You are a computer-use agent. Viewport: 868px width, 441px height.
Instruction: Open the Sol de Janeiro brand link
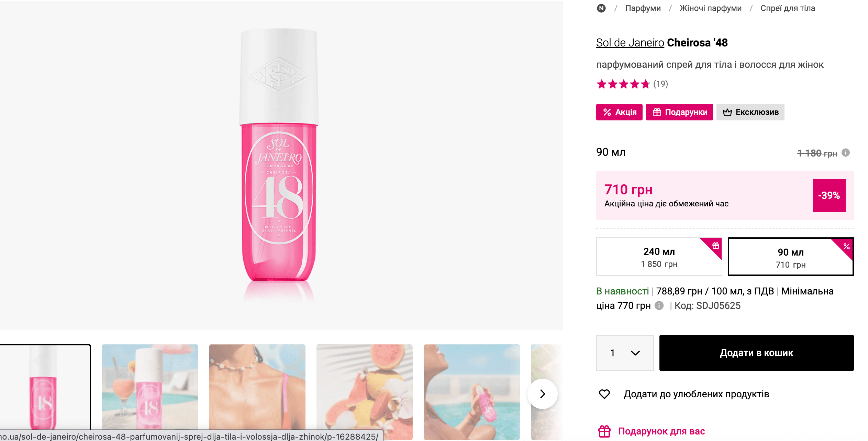[x=630, y=43]
